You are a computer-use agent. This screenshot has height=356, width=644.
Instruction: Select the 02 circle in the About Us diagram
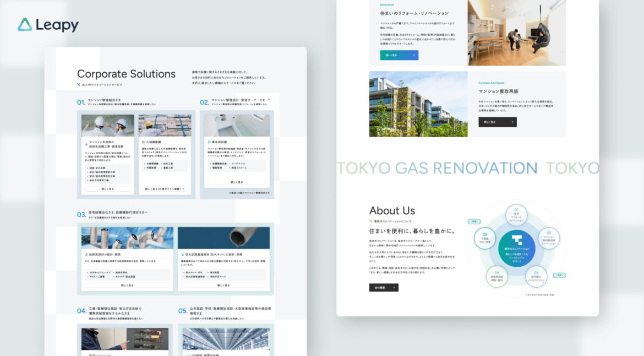click(x=549, y=238)
